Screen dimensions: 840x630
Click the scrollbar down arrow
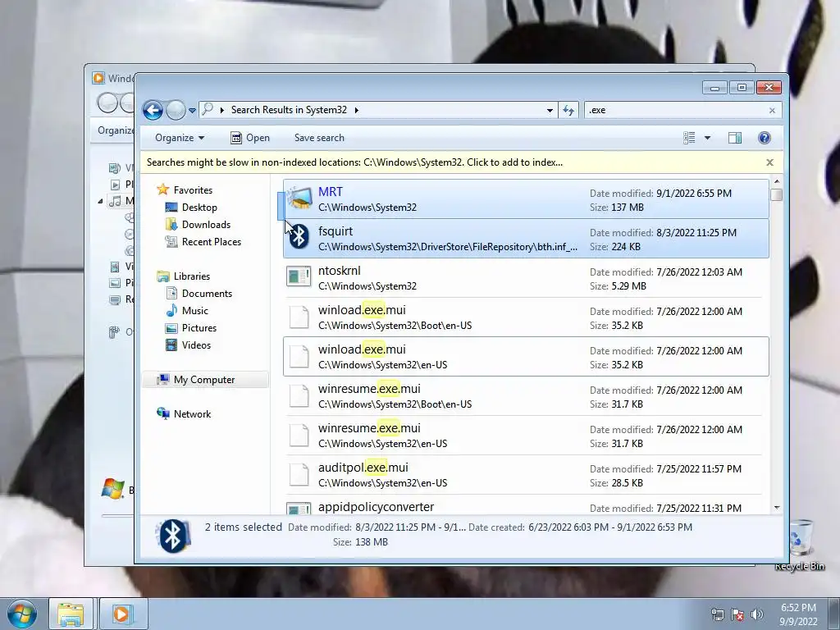(776, 507)
